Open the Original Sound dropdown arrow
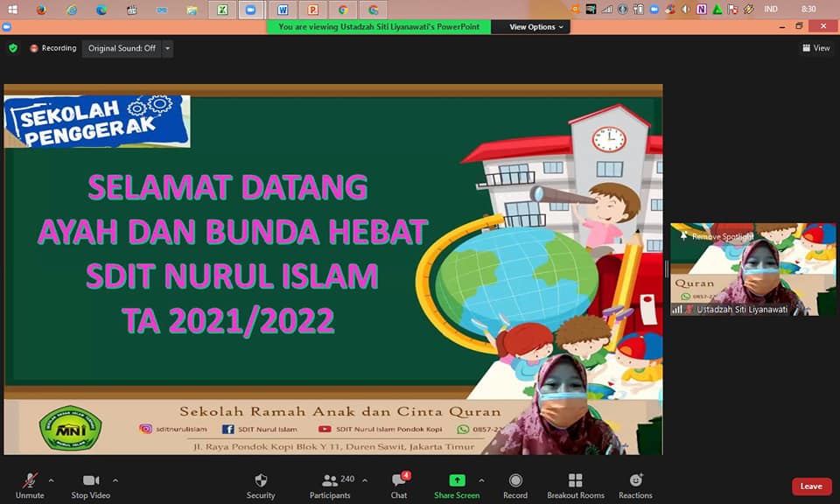 click(167, 48)
